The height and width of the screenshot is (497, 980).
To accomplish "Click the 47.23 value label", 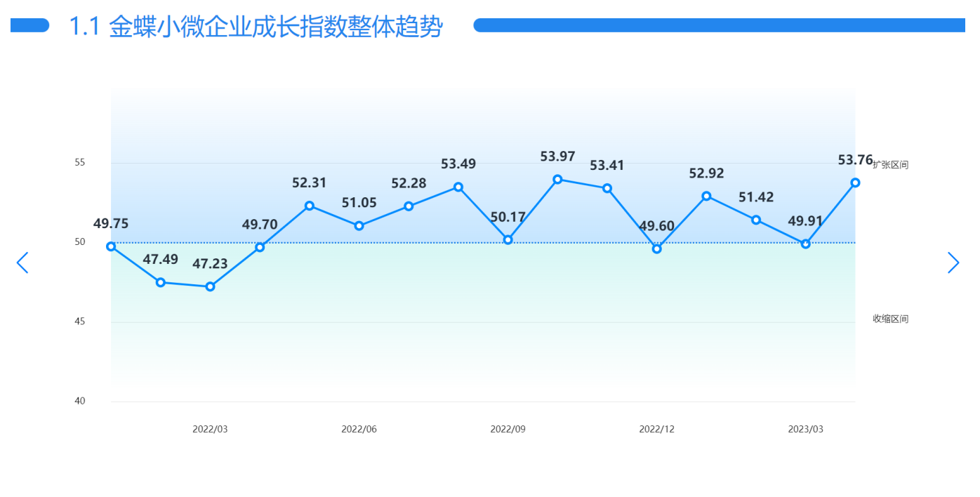I will coord(210,264).
